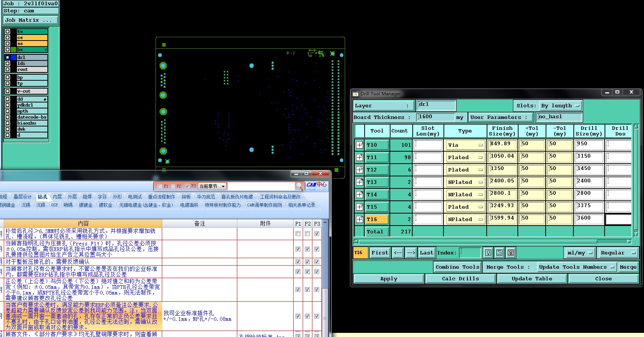Click Combine Tools button

[x=457, y=267]
